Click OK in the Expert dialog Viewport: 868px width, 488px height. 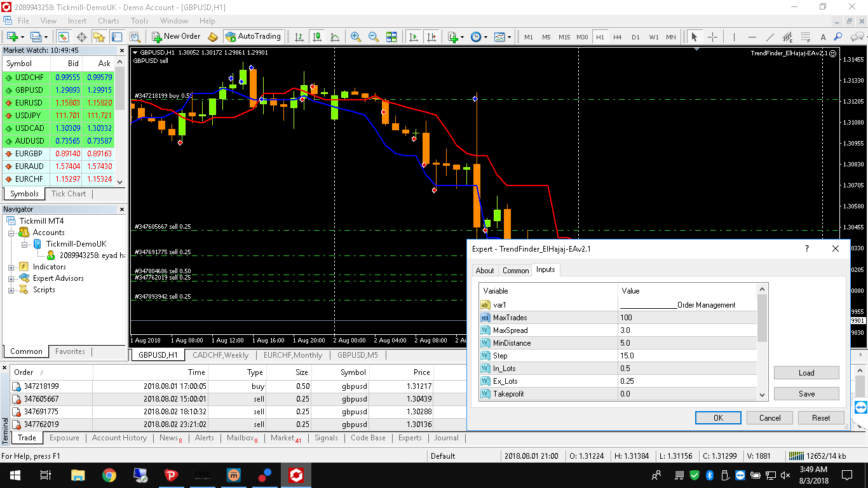pos(718,418)
